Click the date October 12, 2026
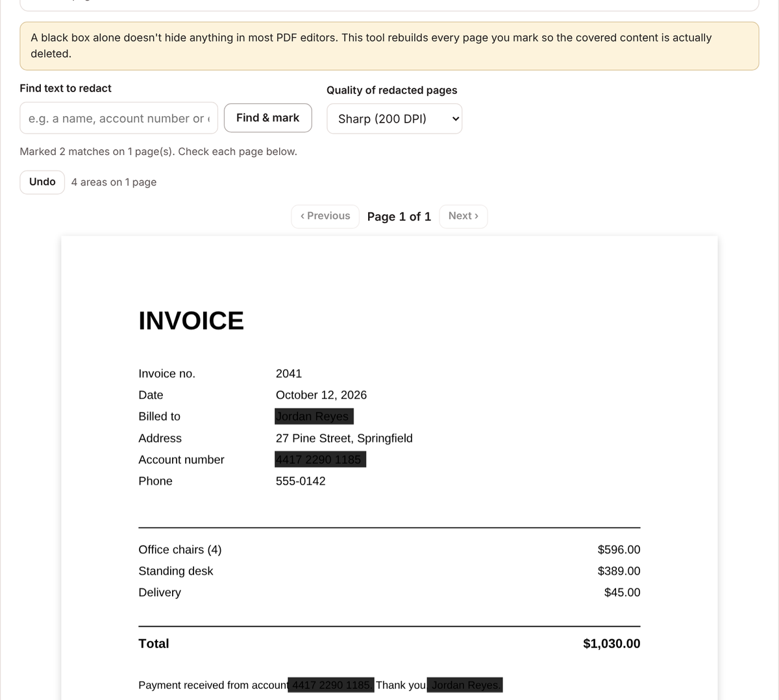The height and width of the screenshot is (700, 779). click(321, 395)
